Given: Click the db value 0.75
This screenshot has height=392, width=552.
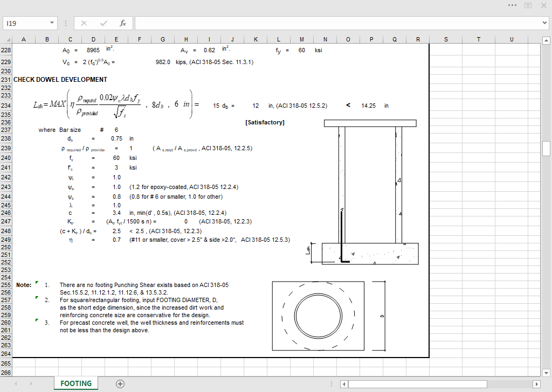Looking at the screenshot, I should (116, 138).
